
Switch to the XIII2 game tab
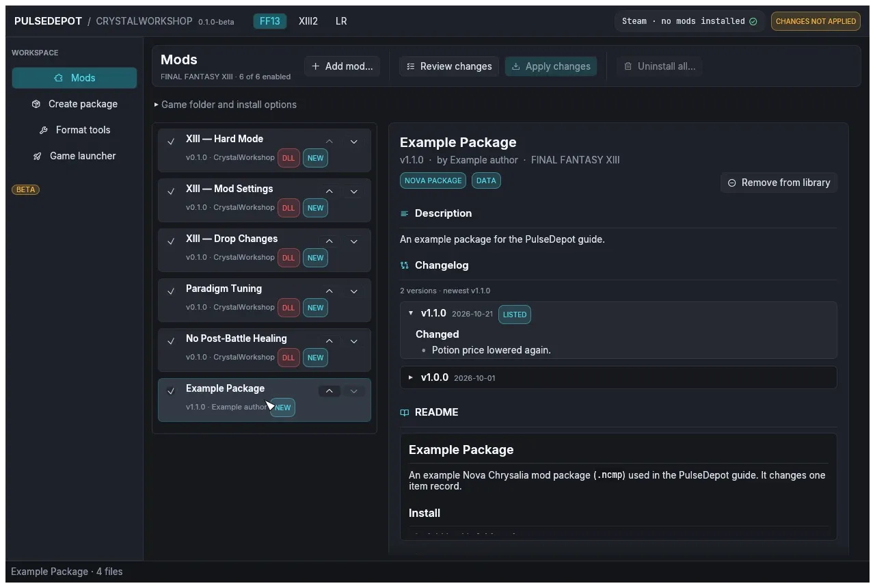(308, 21)
